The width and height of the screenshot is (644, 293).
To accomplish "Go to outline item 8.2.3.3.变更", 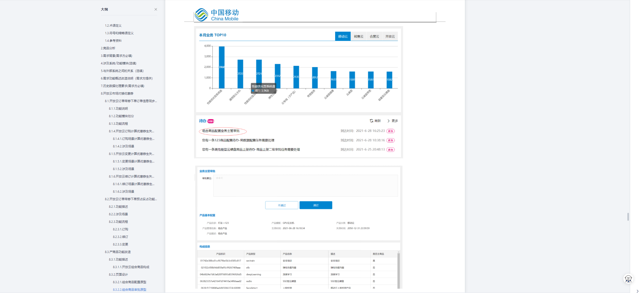I will 120,244.
